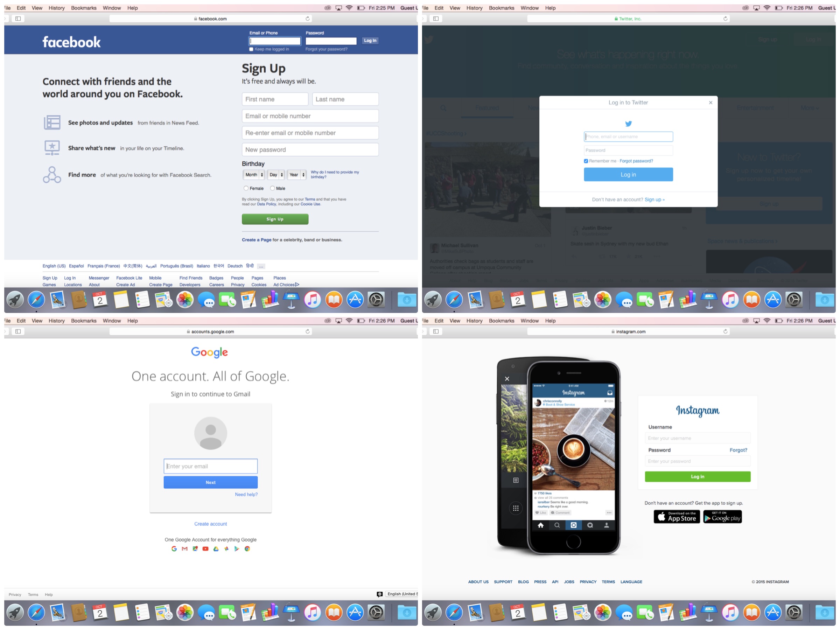
Task: Open the PRIVACY link in the Instagram footer
Action: tap(588, 582)
